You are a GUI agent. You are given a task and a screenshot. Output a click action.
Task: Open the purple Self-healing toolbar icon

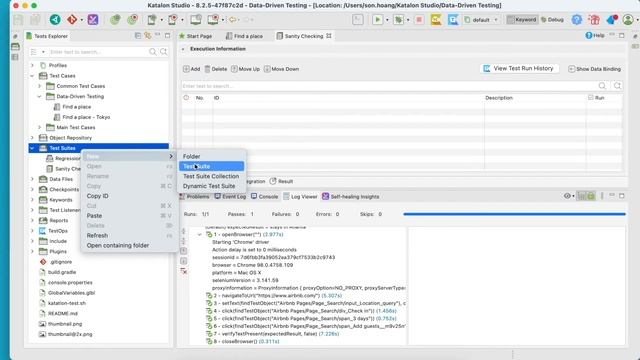pyautogui.click(x=93, y=19)
